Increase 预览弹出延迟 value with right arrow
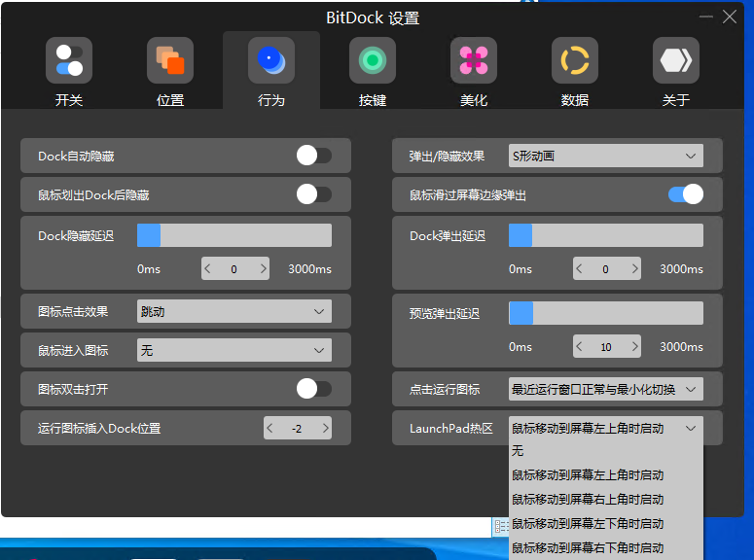Viewport: 754px width, 560px height. (x=634, y=346)
